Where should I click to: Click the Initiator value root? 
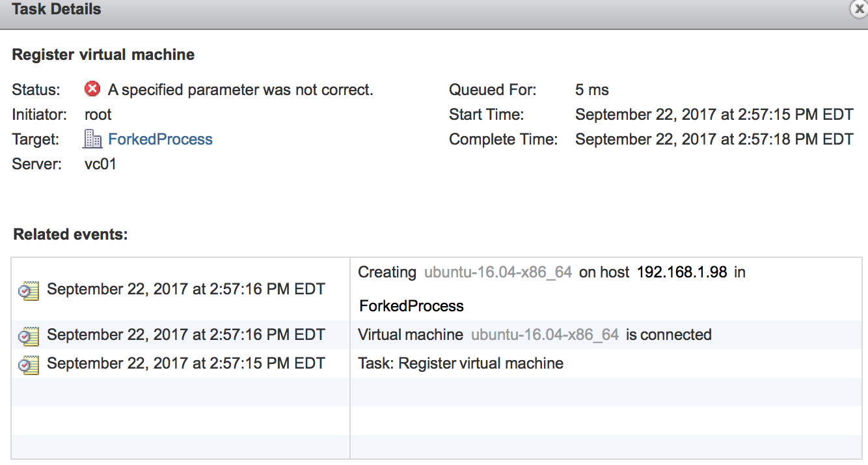coord(98,115)
